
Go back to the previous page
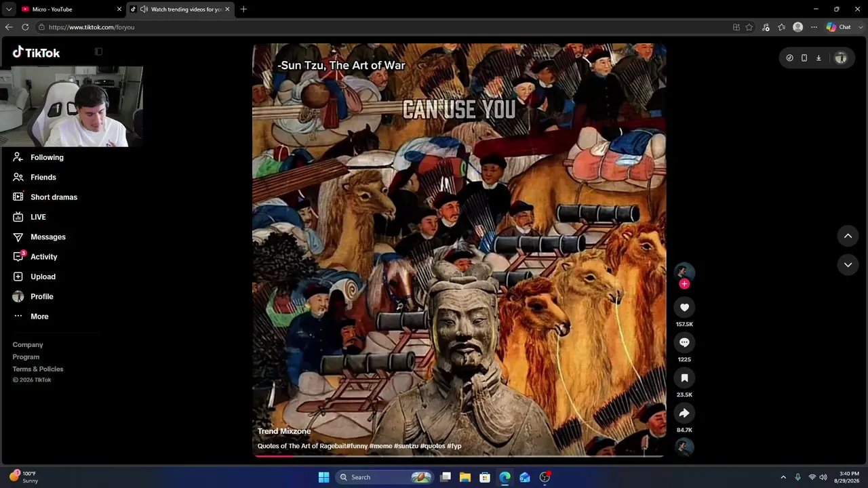point(9,27)
